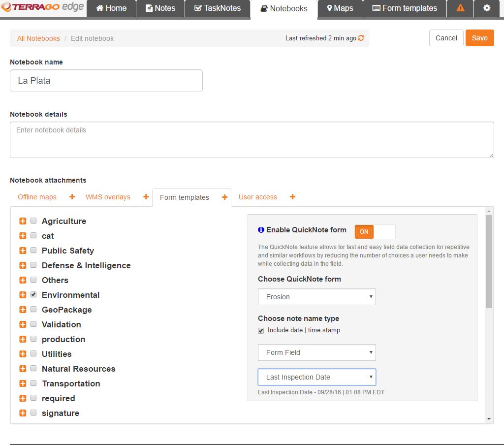Select the signature tree label
This screenshot has width=504, height=445.
pos(61,413)
